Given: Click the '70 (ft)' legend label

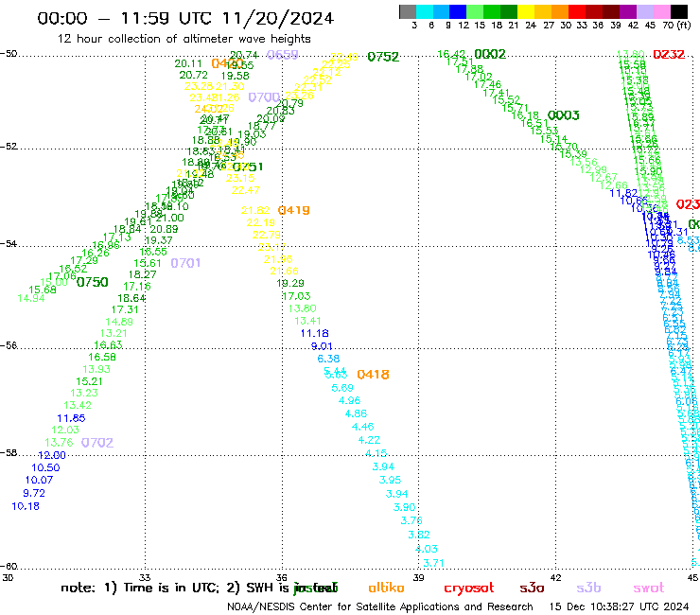Looking at the screenshot, I should click(676, 26).
